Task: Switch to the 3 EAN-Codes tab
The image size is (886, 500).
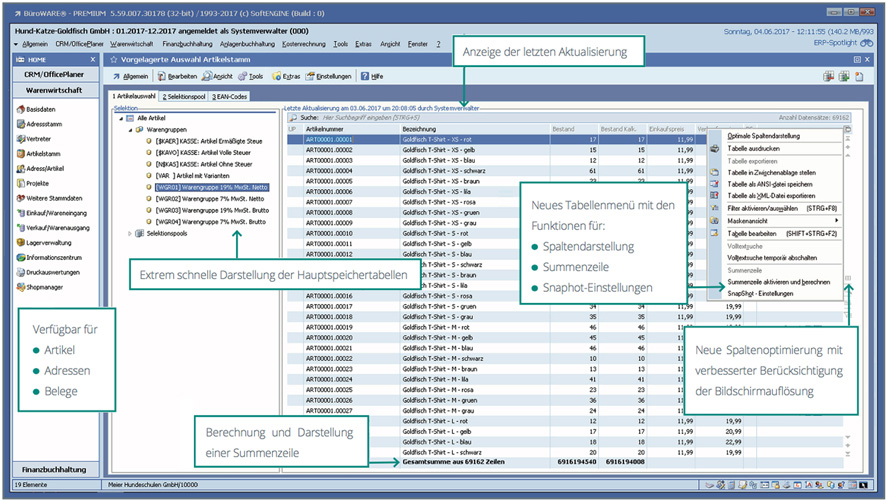Action: tap(228, 96)
